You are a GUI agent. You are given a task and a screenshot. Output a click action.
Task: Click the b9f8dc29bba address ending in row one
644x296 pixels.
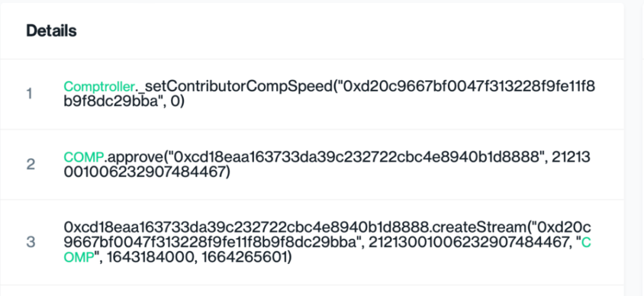[111, 102]
